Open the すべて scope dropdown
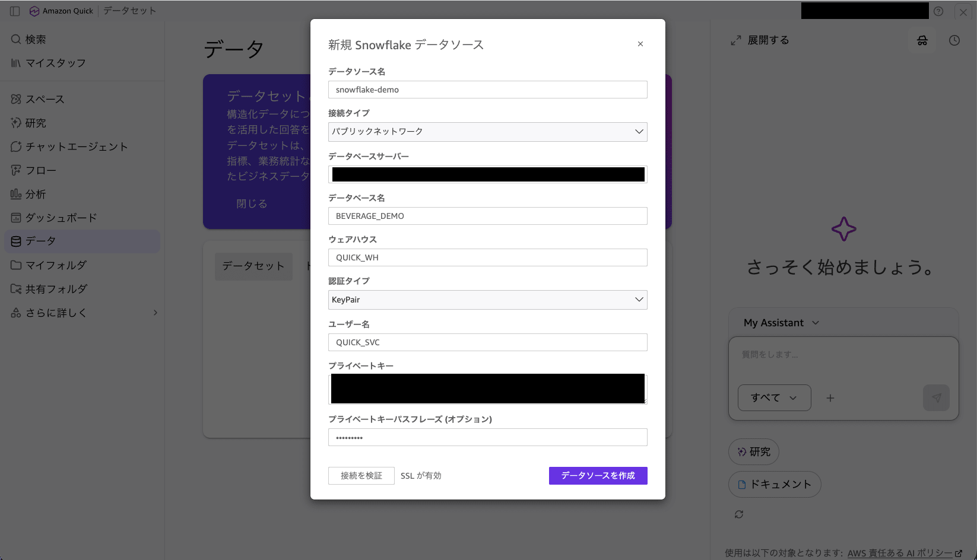The image size is (977, 560). (x=775, y=398)
